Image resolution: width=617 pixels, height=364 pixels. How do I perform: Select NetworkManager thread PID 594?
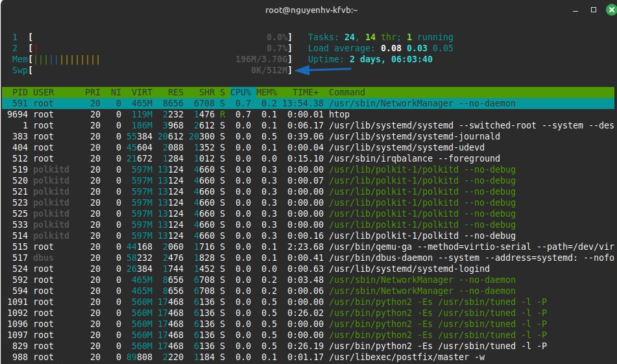[x=308, y=291]
